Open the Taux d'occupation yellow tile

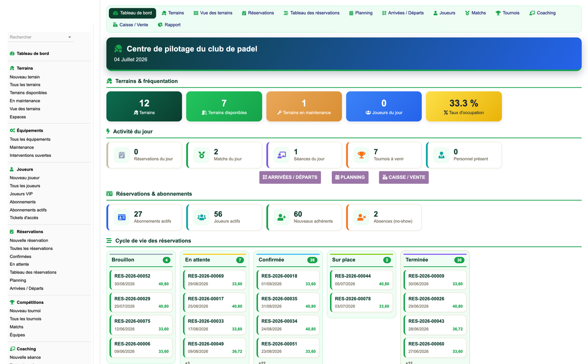[464, 106]
